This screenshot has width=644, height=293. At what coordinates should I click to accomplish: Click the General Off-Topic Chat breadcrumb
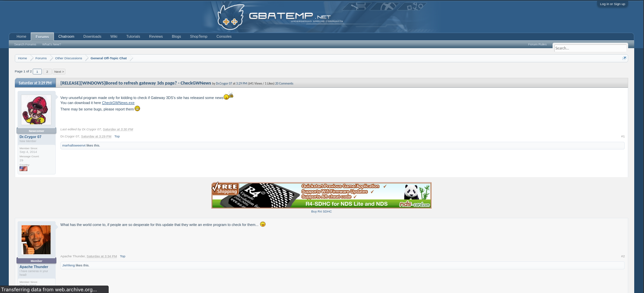click(x=109, y=58)
